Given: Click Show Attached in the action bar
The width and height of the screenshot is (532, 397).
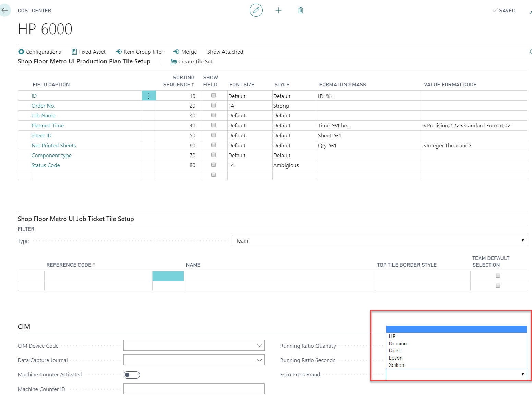Looking at the screenshot, I should (x=225, y=52).
